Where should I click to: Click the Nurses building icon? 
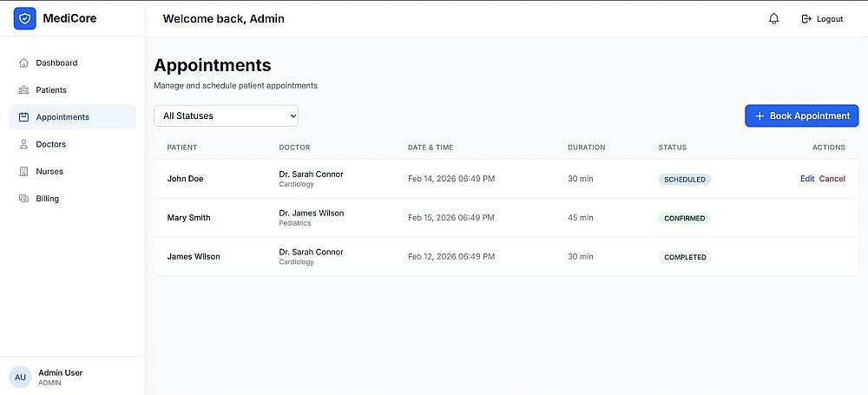pyautogui.click(x=23, y=172)
